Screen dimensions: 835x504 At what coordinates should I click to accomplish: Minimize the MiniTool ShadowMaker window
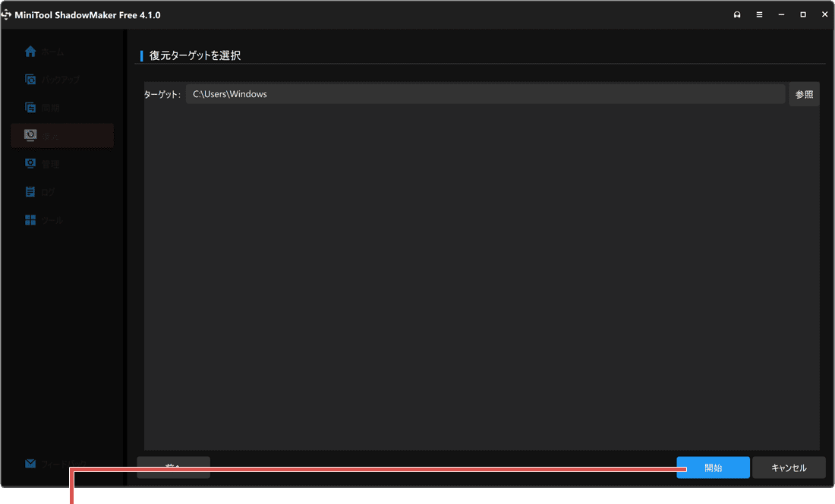tap(780, 14)
